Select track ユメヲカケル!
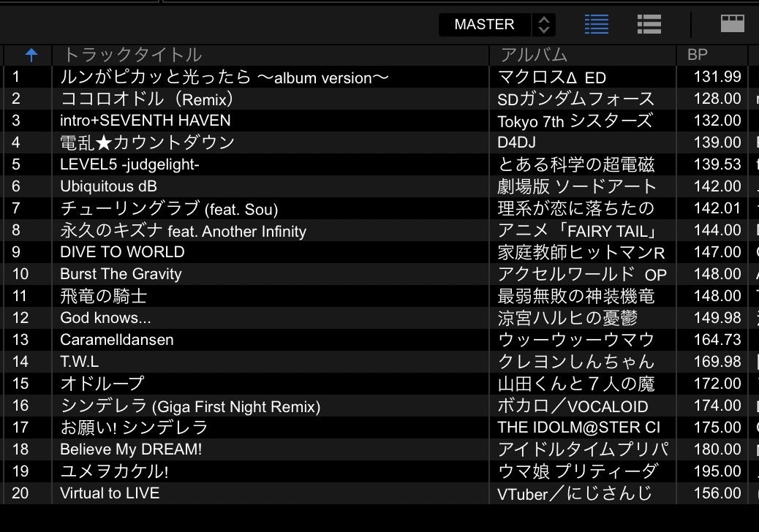The width and height of the screenshot is (759, 532). tap(114, 471)
